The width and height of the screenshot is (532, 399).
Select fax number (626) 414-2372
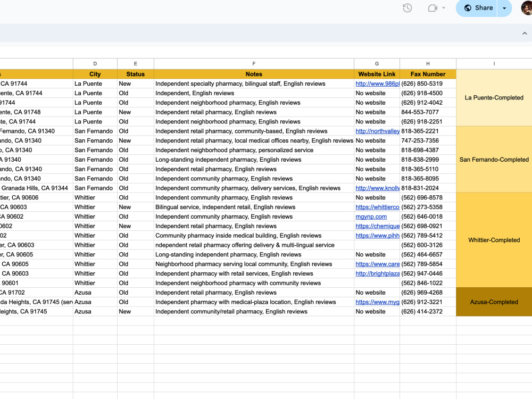click(x=428, y=311)
